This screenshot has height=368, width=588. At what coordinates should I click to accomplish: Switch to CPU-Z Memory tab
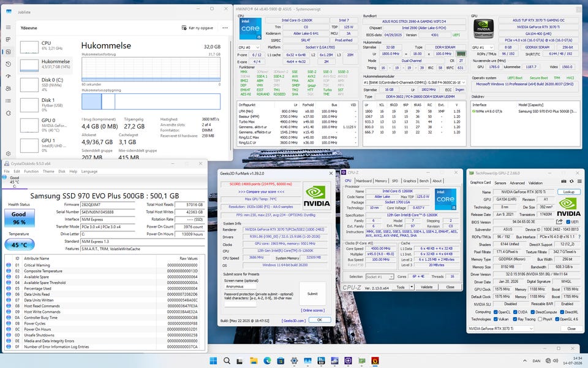381,181
